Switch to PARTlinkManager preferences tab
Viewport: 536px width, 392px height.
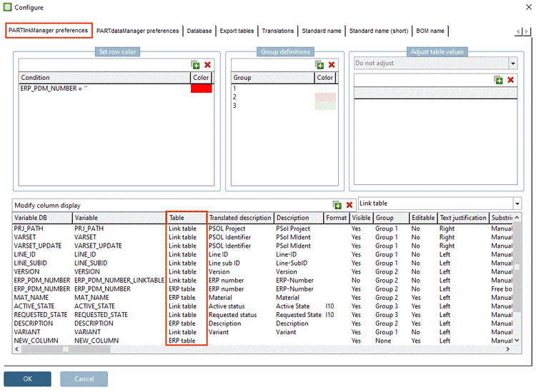49,31
